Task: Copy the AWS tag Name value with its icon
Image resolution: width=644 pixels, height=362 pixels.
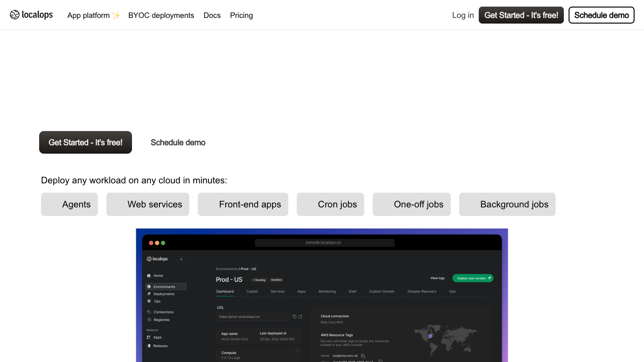Action: click(x=363, y=356)
